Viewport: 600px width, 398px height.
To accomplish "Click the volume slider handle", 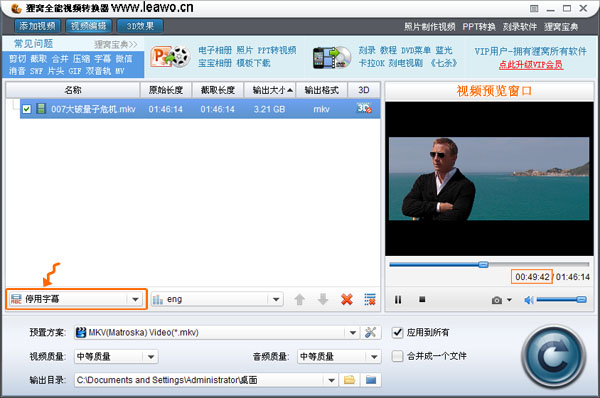I will click(x=581, y=300).
